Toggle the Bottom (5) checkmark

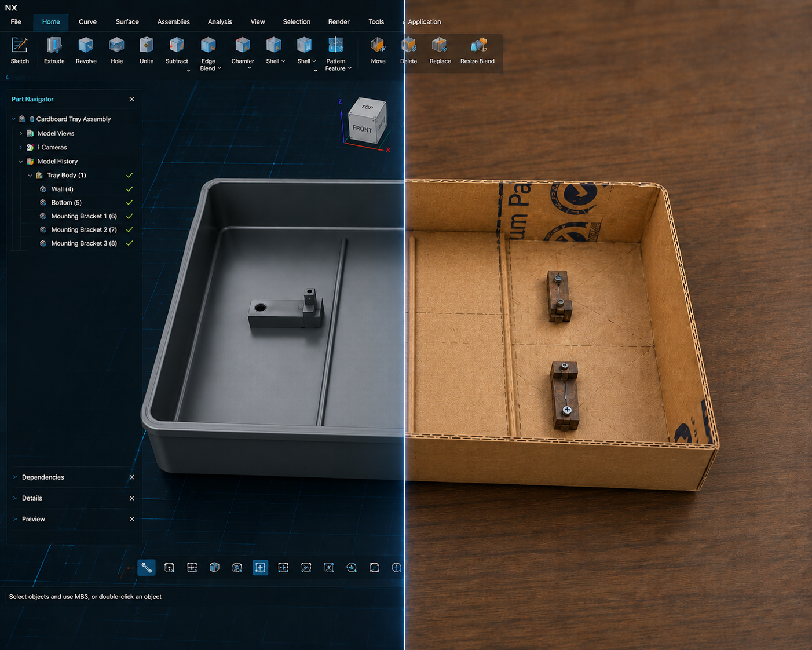(129, 202)
